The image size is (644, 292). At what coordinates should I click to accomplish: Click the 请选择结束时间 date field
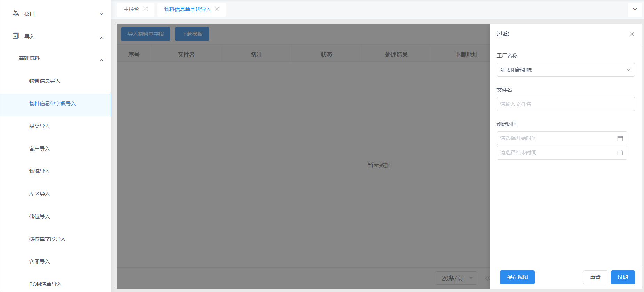point(562,153)
